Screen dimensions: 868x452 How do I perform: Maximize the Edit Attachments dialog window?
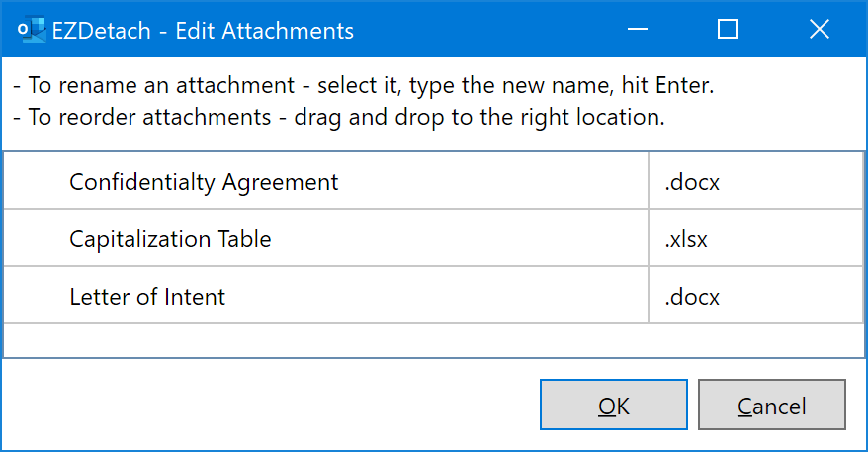pyautogui.click(x=728, y=29)
